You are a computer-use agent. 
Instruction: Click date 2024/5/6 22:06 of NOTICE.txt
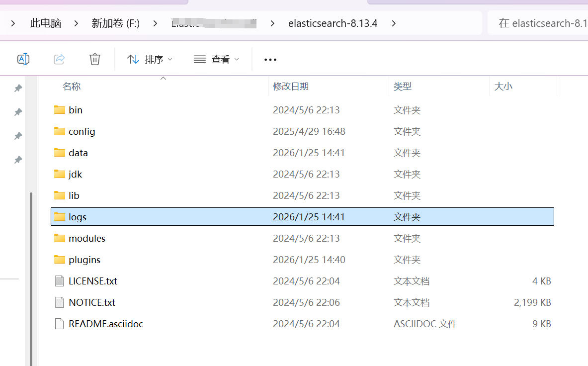306,302
